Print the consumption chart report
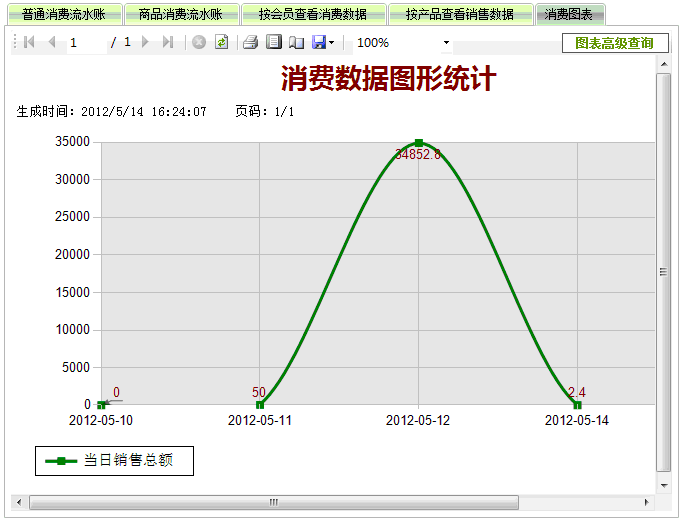Image resolution: width=683 pixels, height=521 pixels. [x=251, y=43]
